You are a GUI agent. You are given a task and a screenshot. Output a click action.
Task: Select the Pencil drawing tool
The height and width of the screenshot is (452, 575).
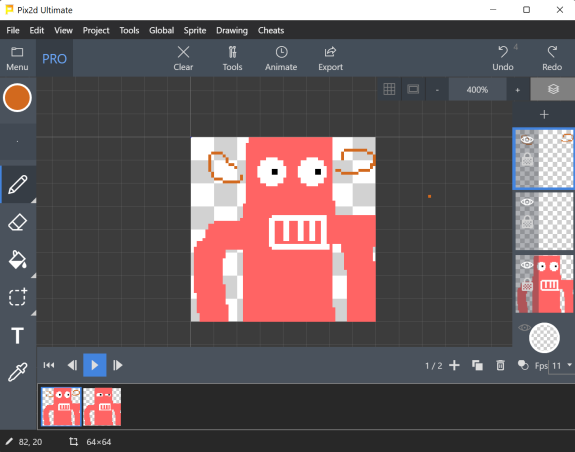point(18,184)
